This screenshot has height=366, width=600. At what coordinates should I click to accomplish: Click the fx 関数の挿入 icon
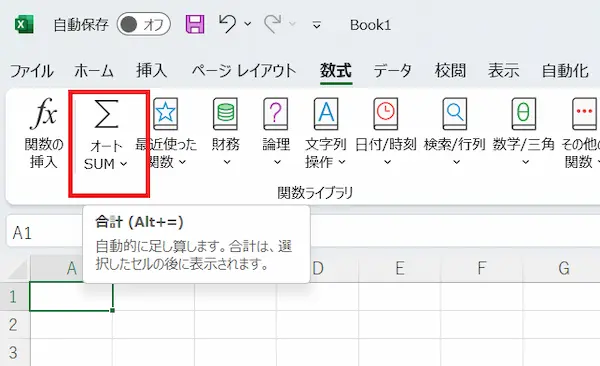44,113
